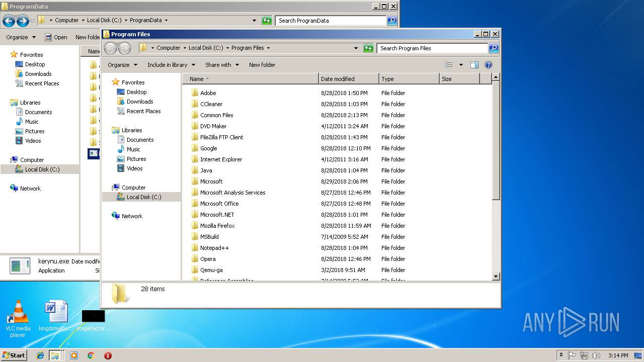The image size is (644, 362).
Task: Click Start button
Action: [14, 355]
